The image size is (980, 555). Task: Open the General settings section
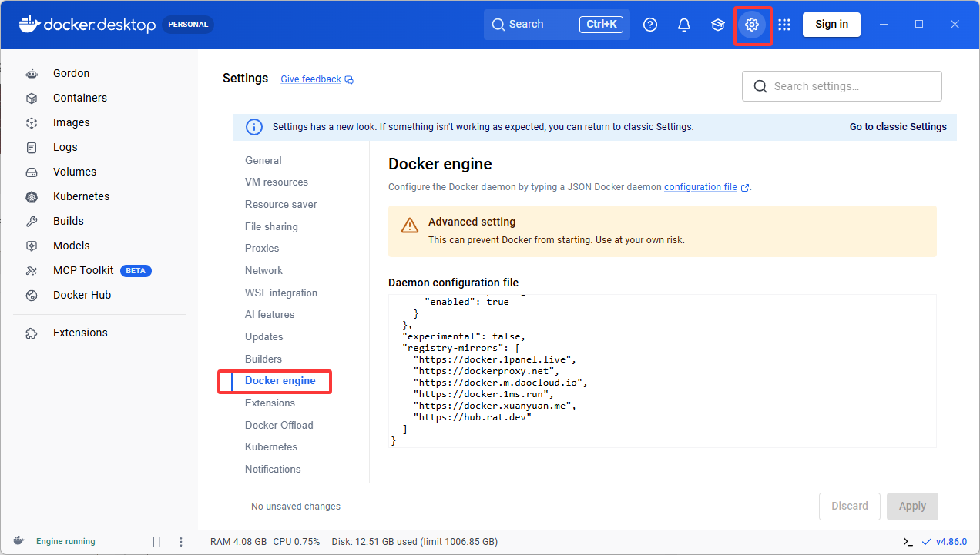263,161
